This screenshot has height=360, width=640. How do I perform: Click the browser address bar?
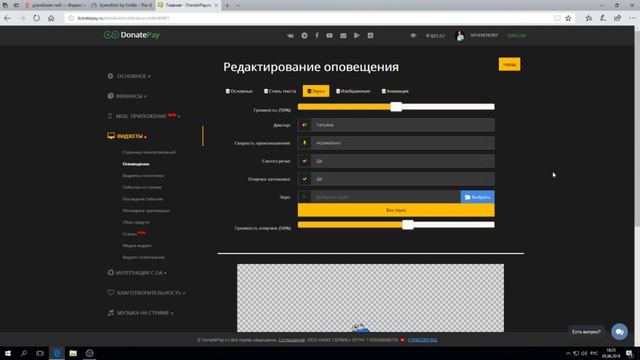click(310, 18)
